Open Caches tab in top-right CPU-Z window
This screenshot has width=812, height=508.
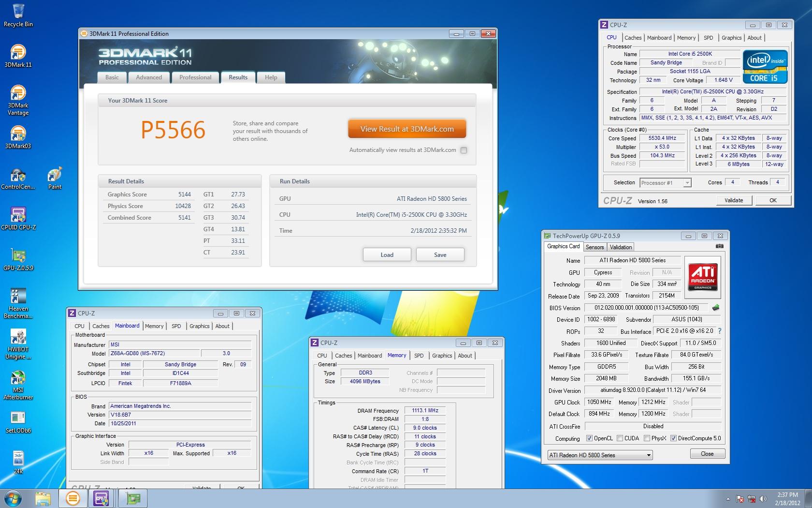tap(633, 38)
